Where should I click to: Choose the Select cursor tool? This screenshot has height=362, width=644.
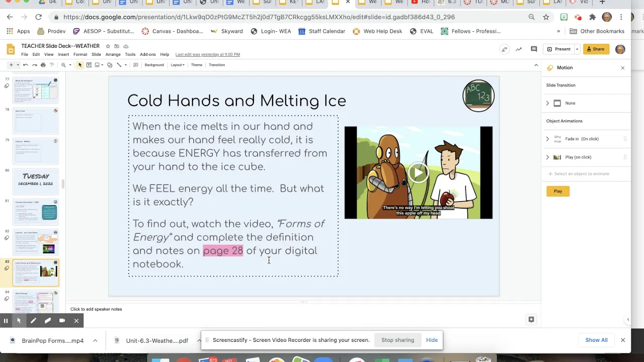79,65
